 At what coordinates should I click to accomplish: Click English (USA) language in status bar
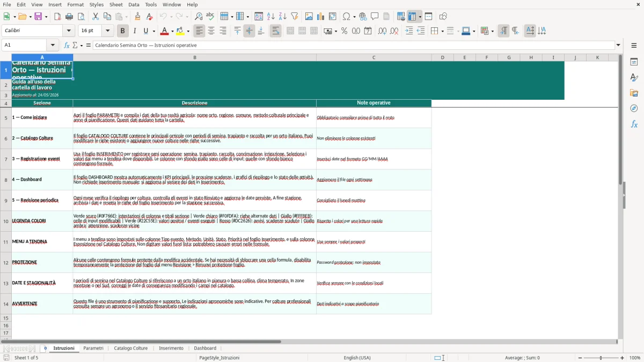tap(357, 358)
